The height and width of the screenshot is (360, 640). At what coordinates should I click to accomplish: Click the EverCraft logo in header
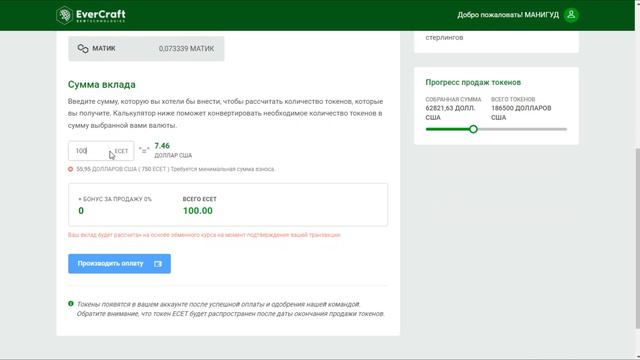[91, 16]
